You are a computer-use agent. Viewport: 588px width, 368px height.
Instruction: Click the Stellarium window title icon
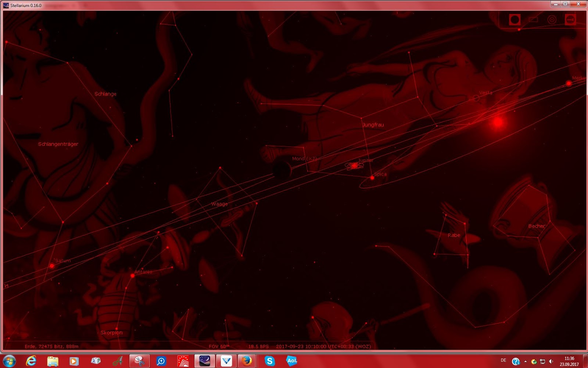[x=6, y=5]
